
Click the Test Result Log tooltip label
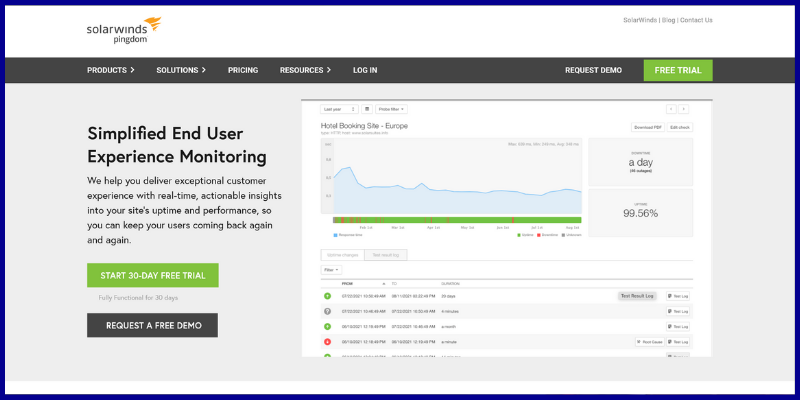(637, 296)
